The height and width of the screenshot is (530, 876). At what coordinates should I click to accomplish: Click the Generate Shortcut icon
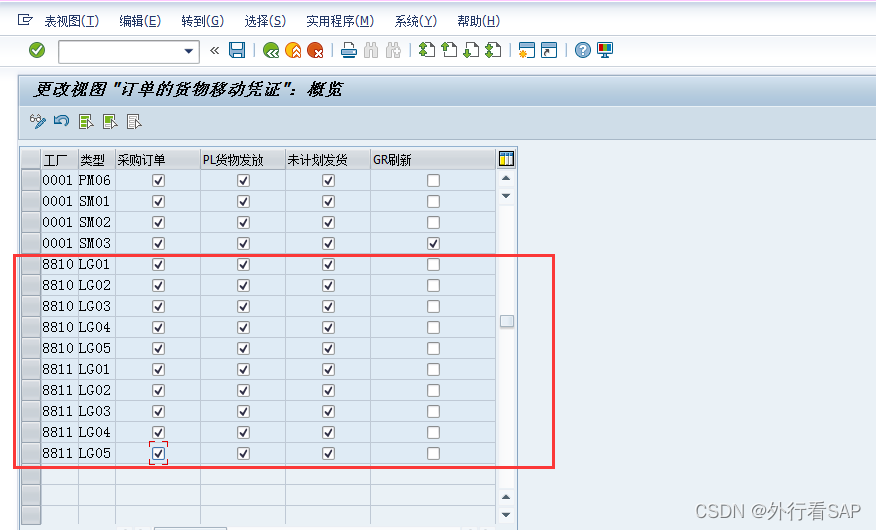[x=549, y=50]
